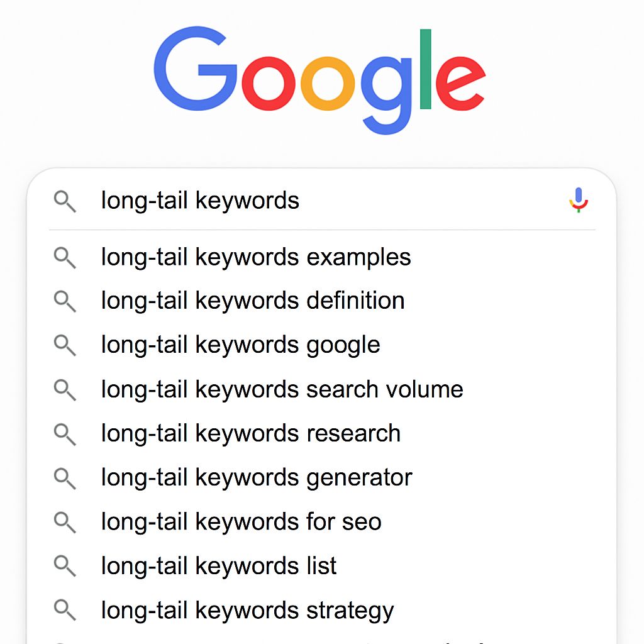Click the search icon beside 'long-tail keywords examples'
Image resolution: width=644 pixels, height=644 pixels.
65,257
